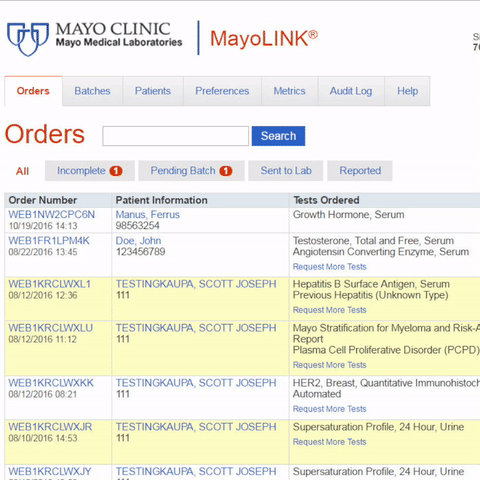
Task: Open the Preferences tab
Action: pyautogui.click(x=222, y=91)
